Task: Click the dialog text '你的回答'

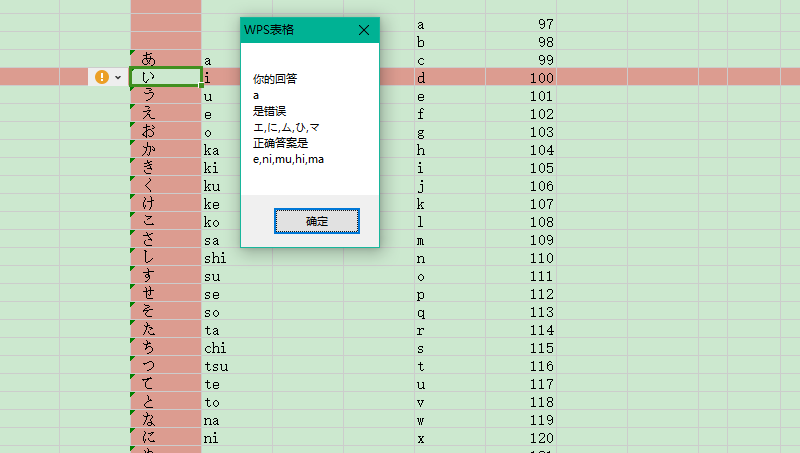Action: tap(275, 79)
